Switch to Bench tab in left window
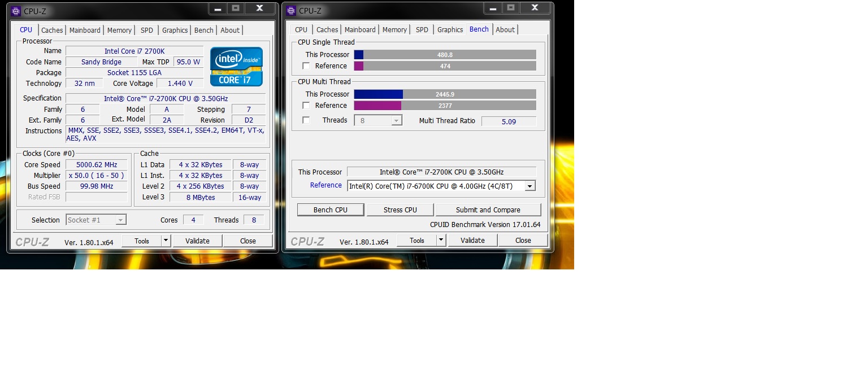 pos(203,30)
